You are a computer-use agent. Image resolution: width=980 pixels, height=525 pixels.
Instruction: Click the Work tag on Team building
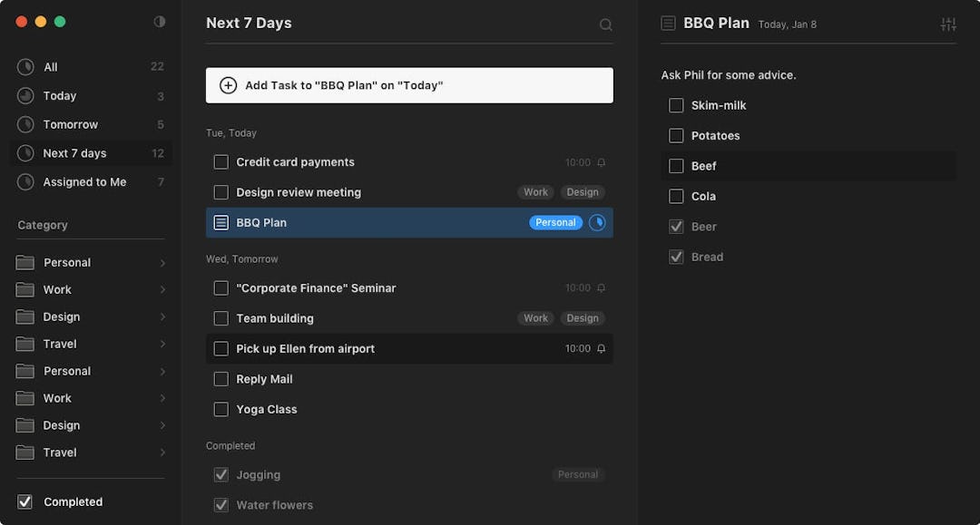tap(535, 319)
